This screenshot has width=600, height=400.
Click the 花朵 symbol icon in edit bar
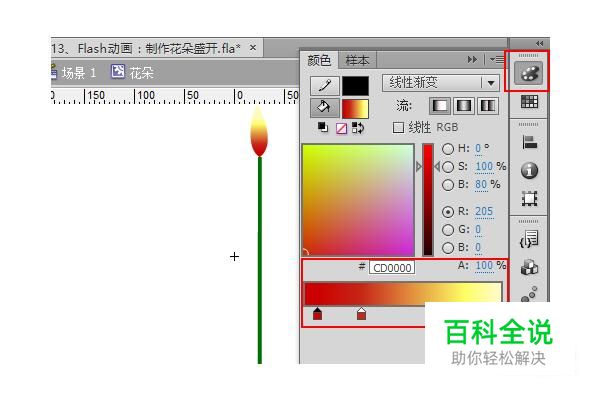pos(118,71)
